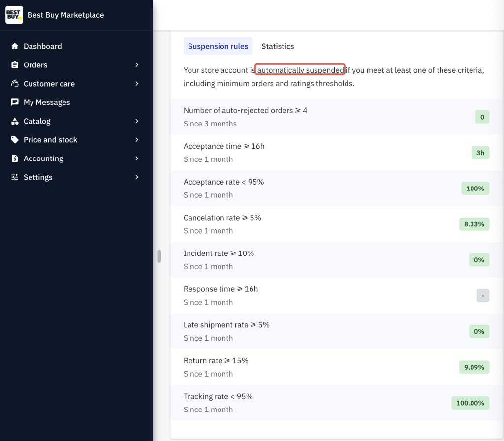Click the sidebar resize handle
The width and height of the screenshot is (504, 441).
pos(159,256)
